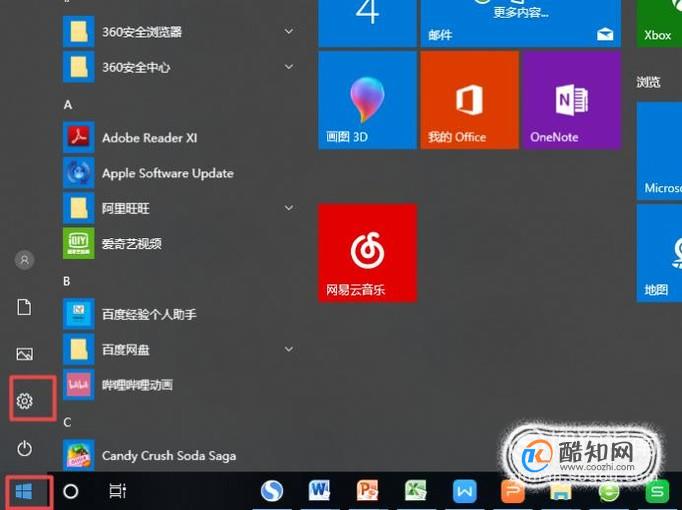Expand 360安全浏览器 folder chevron
Image resolution: width=682 pixels, height=510 pixels.
click(x=289, y=31)
